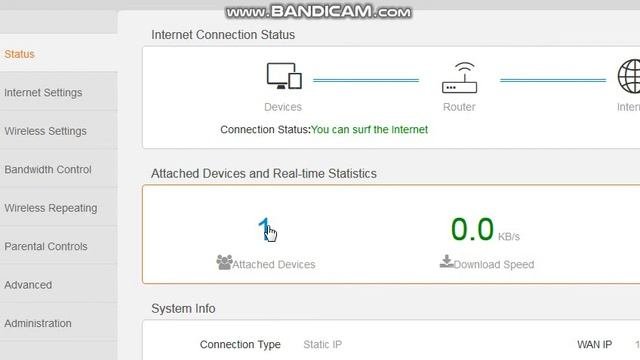Click the Devices monitor icon

pyautogui.click(x=284, y=76)
